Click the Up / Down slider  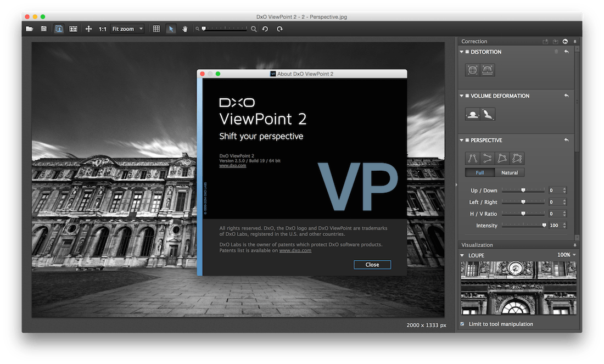(523, 191)
